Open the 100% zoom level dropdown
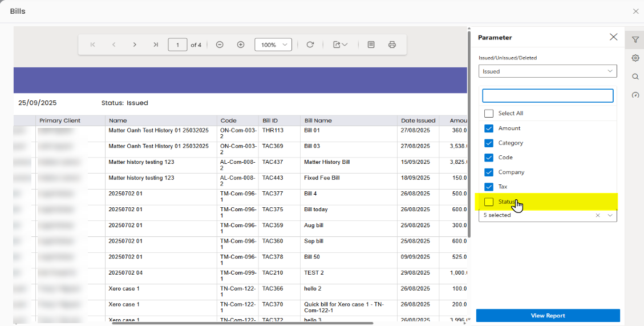The width and height of the screenshot is (644, 326). [x=273, y=45]
